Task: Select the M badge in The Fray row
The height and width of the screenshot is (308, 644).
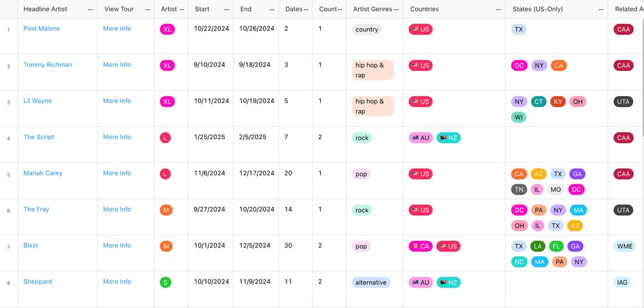Action: [166, 210]
